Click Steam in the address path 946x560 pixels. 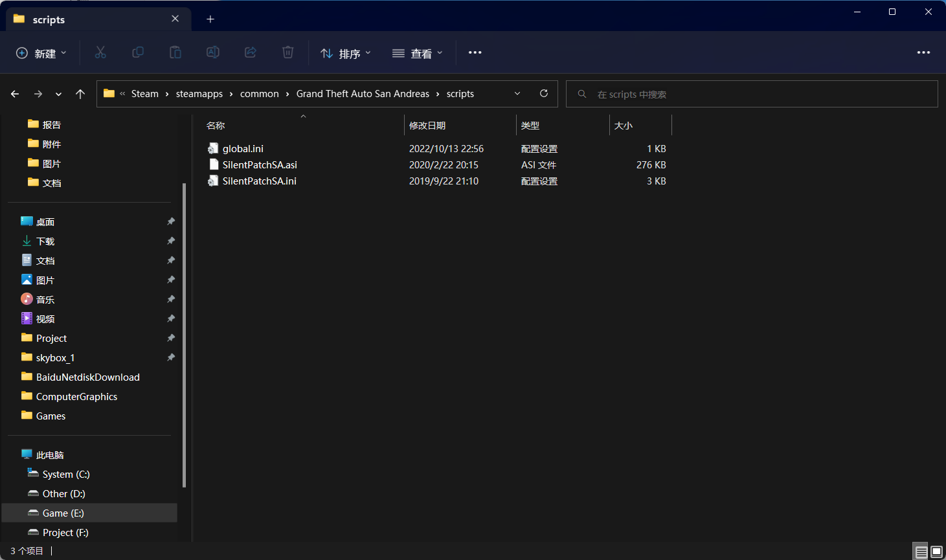(x=145, y=94)
